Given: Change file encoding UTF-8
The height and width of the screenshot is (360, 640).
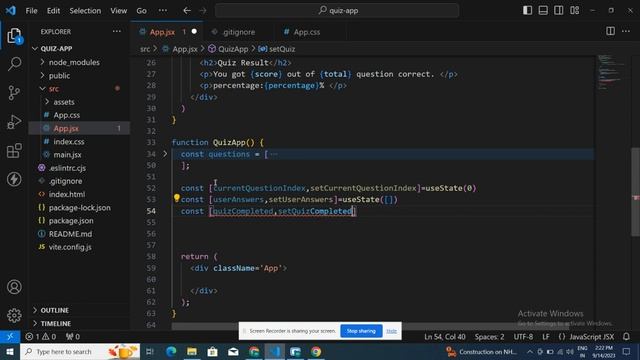Looking at the screenshot, I should 523,337.
